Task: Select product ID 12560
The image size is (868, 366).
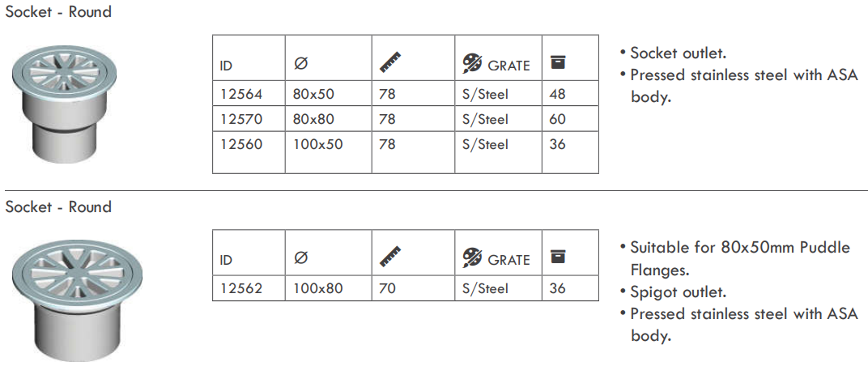Action: pos(241,144)
